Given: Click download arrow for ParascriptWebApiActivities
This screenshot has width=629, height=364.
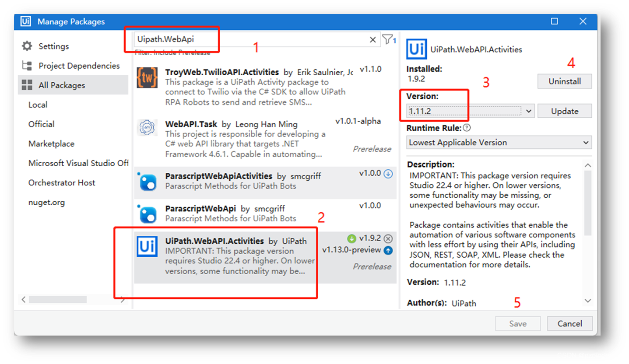Looking at the screenshot, I should coord(388,174).
